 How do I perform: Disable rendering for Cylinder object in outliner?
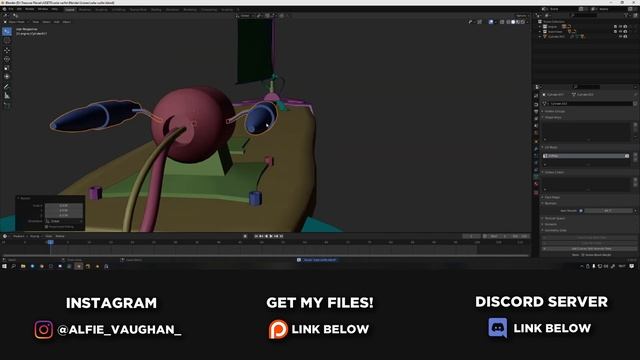click(x=625, y=36)
